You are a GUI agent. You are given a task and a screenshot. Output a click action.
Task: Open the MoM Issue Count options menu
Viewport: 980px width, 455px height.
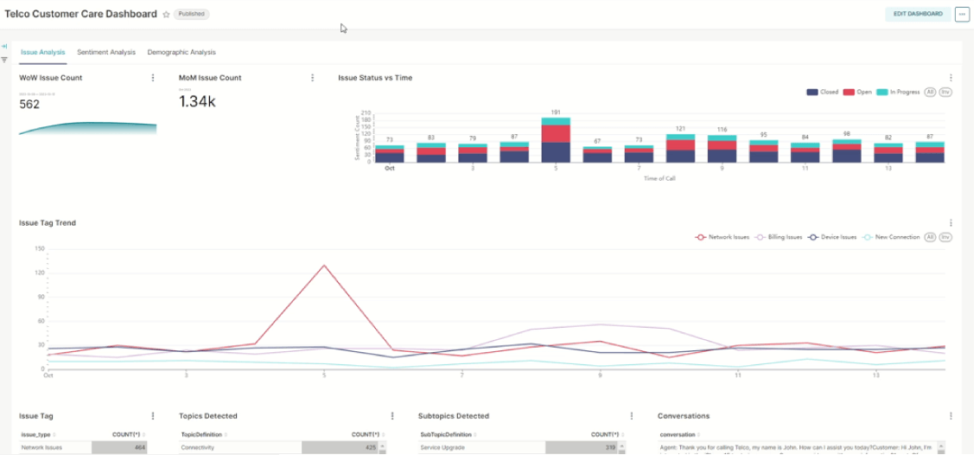312,78
